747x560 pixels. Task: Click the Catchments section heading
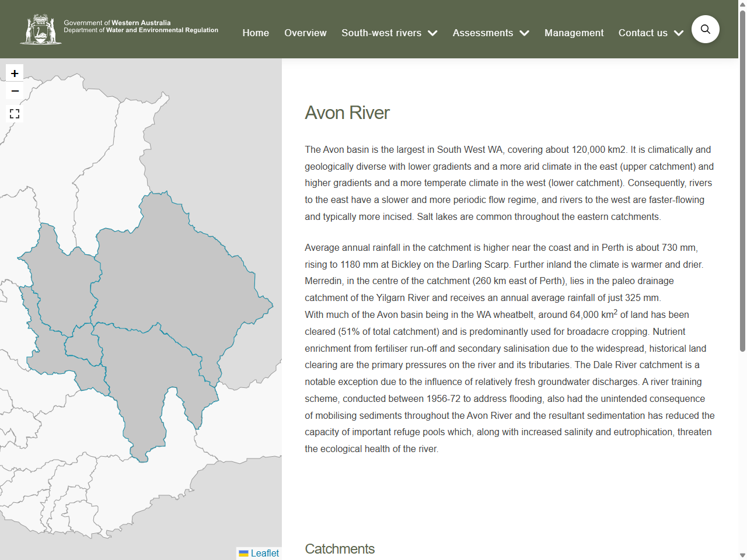tap(340, 548)
